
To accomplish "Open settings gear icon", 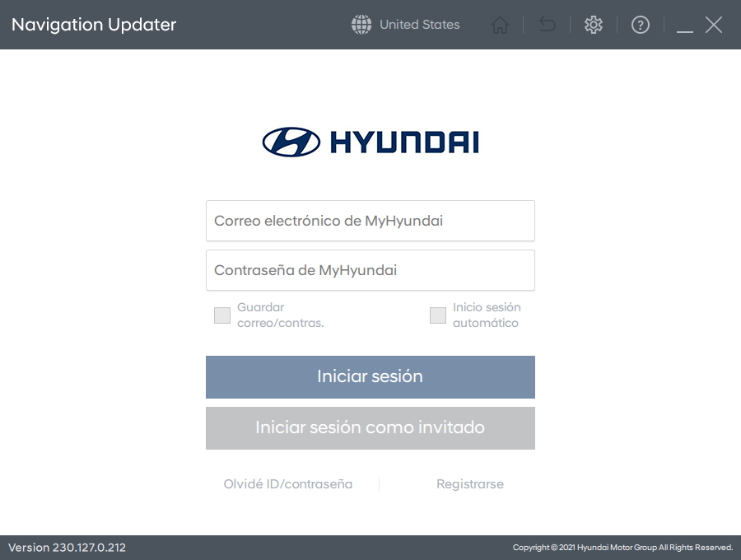I will [594, 25].
